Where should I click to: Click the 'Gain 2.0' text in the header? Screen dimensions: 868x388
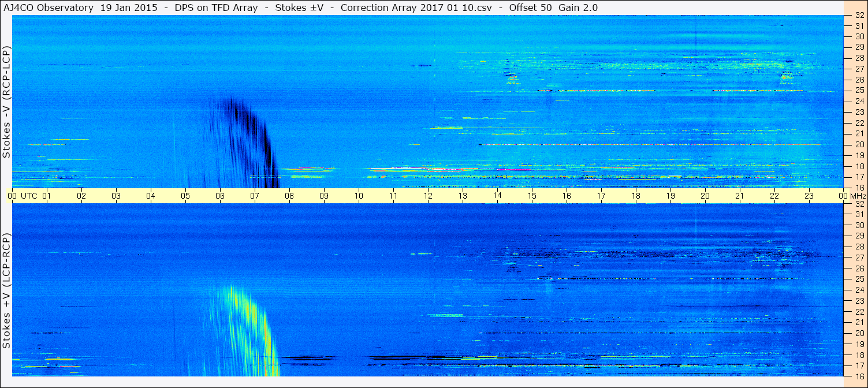[x=578, y=8]
